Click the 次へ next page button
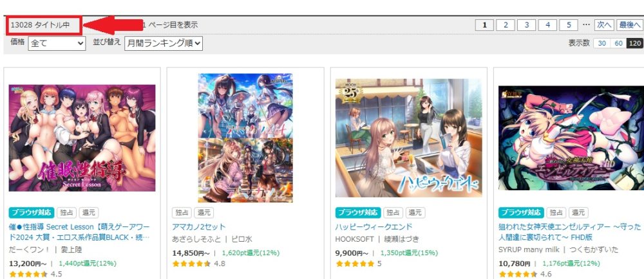Viewport: 644px width, 279px height. [x=604, y=25]
